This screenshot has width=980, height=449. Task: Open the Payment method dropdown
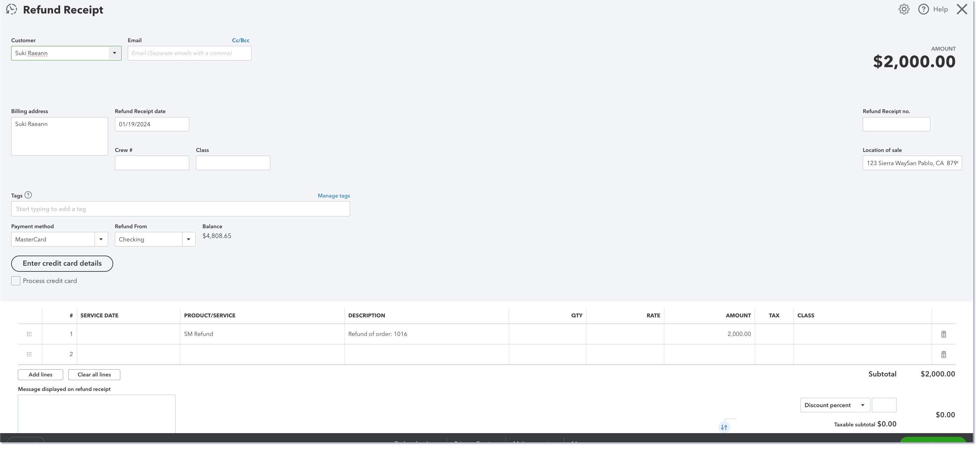(x=101, y=239)
